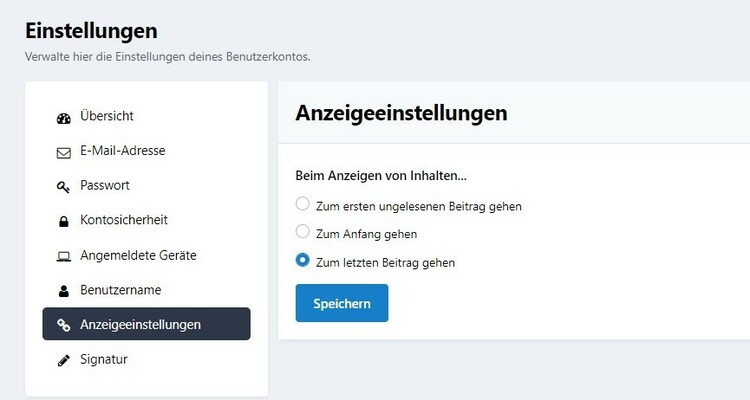Click the Signatur pencil icon
Viewport: 750px width, 400px height.
pyautogui.click(x=63, y=360)
